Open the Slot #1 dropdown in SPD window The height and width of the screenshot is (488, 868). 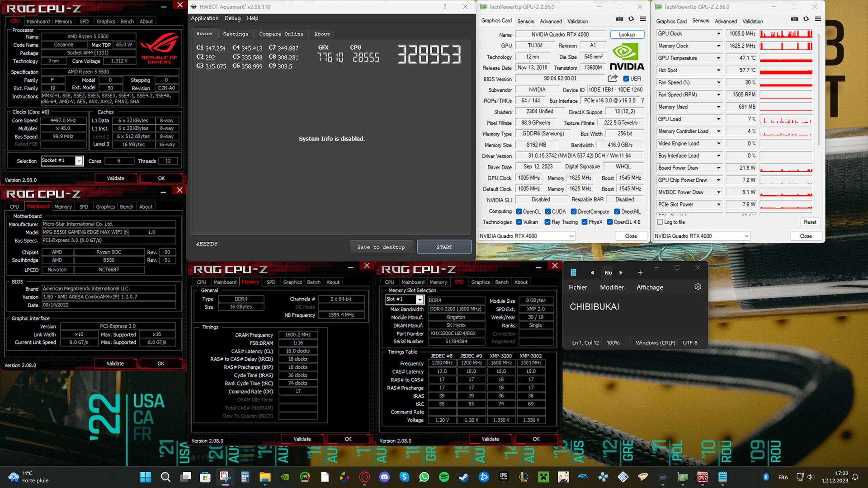pyautogui.click(x=420, y=300)
